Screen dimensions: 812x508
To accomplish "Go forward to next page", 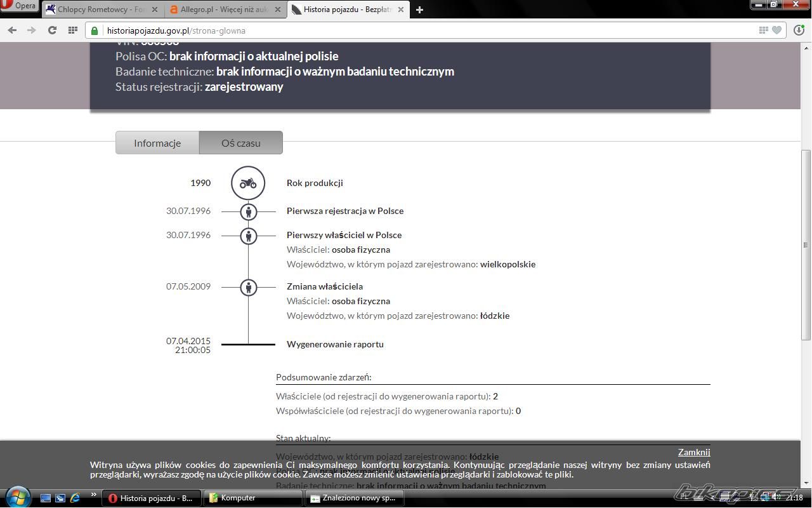I will pos(30,30).
